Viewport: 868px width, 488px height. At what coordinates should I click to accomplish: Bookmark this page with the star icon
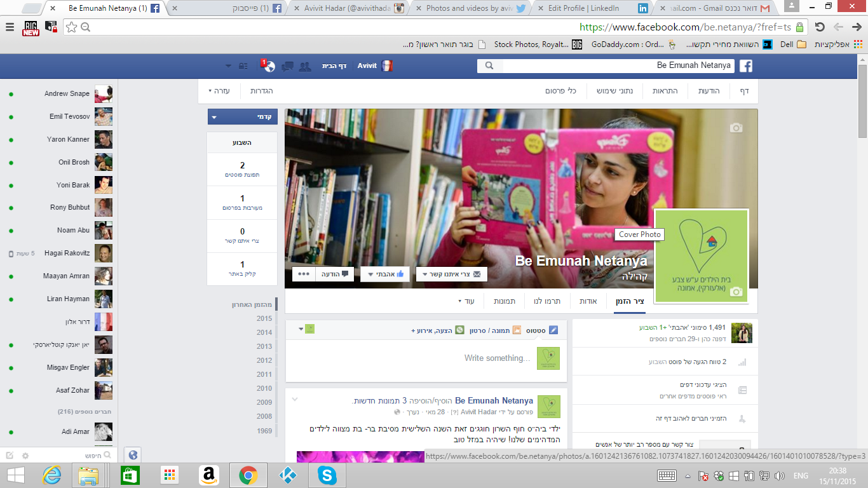pos(72,27)
